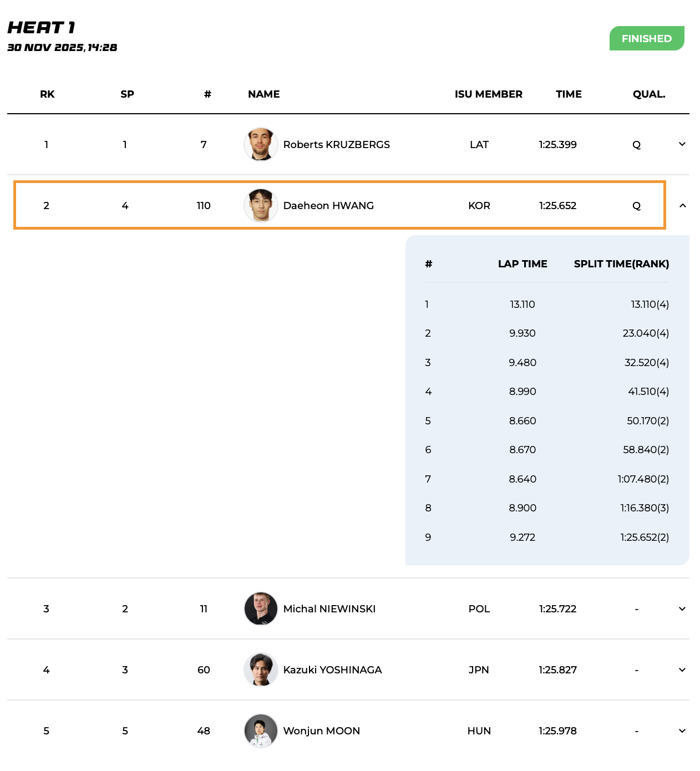Viewport: 700px width, 771px height.
Task: Open Michal NIEWINSKI name link
Action: point(329,609)
